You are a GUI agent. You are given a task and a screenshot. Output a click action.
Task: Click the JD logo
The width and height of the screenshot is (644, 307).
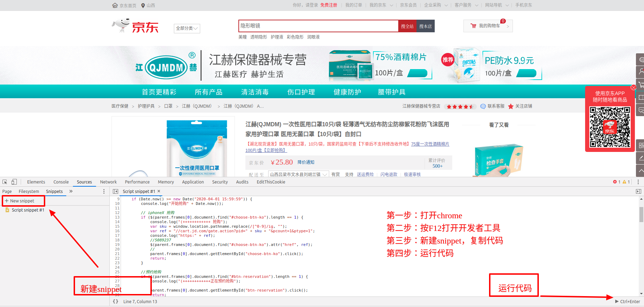point(135,26)
